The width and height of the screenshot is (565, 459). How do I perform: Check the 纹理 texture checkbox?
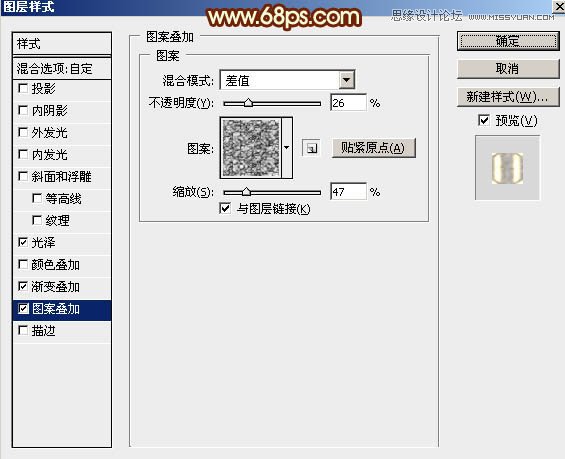pyautogui.click(x=37, y=220)
